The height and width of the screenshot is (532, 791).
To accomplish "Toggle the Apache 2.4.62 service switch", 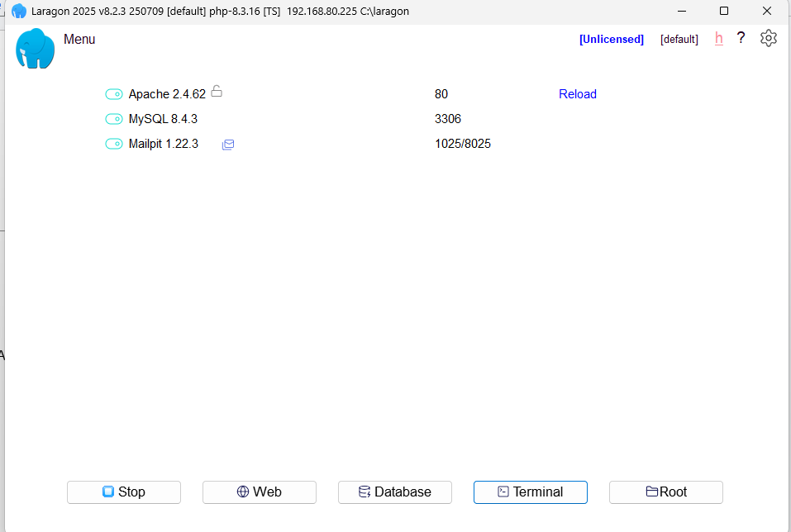I will (114, 94).
